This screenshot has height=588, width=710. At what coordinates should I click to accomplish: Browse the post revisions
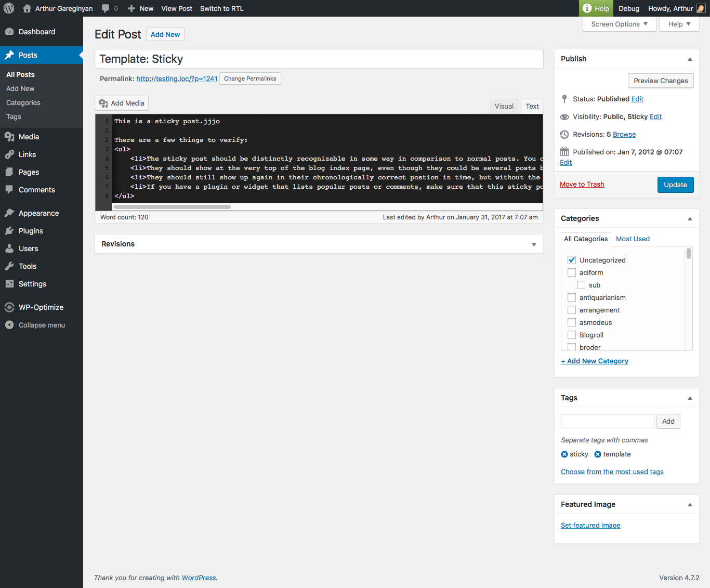coord(624,134)
